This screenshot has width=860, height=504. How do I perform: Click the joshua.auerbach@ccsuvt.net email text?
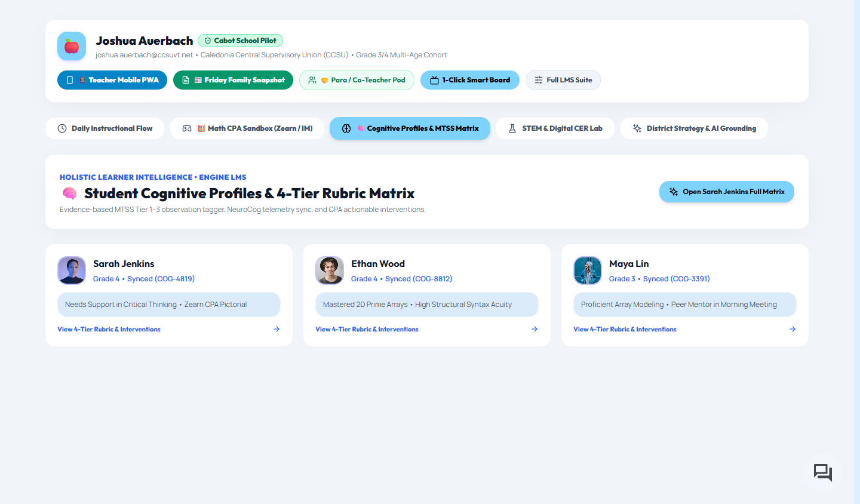coord(144,55)
